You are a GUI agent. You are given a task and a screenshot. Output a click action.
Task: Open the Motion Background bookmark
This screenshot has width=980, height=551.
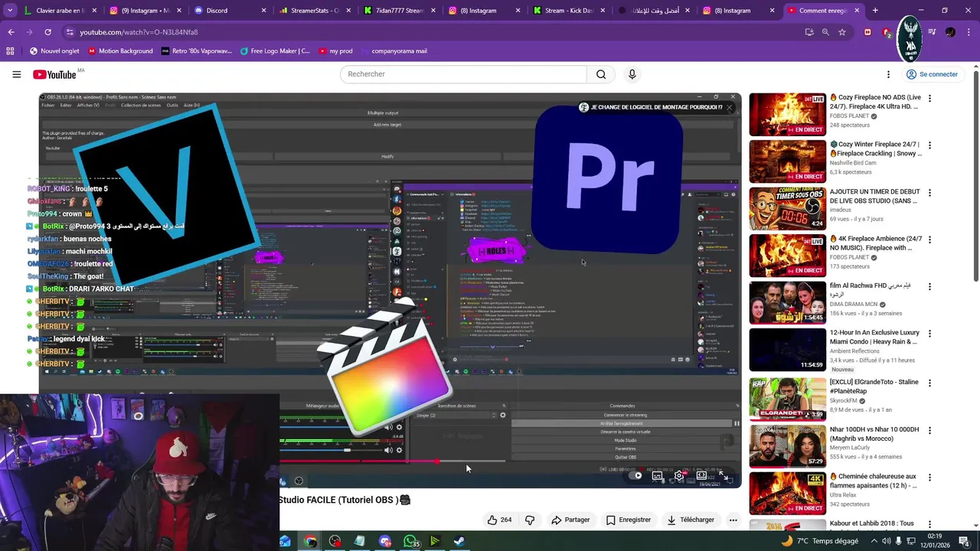[x=120, y=51]
